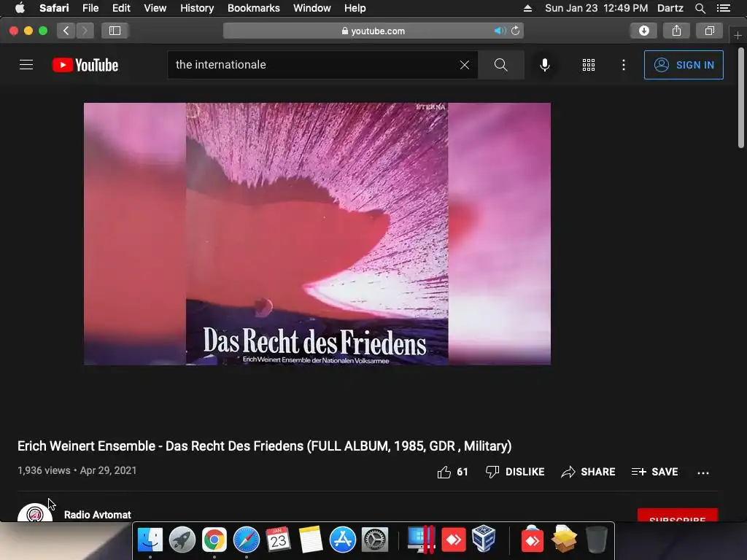Open YouTube apps grid icon
747x560 pixels.
(x=589, y=65)
